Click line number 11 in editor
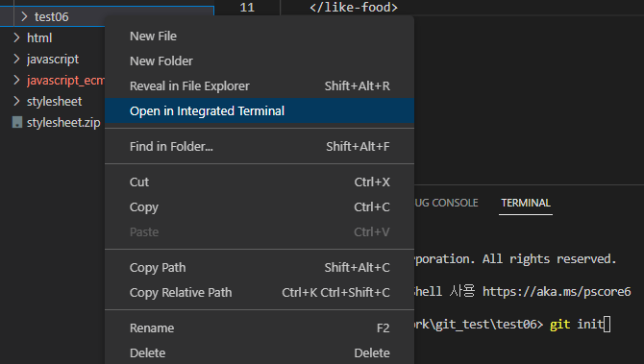This screenshot has height=364, width=644. tap(247, 8)
